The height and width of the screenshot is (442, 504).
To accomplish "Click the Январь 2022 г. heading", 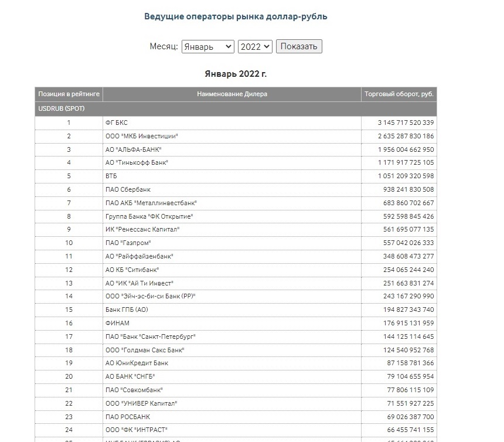I will [x=236, y=74].
